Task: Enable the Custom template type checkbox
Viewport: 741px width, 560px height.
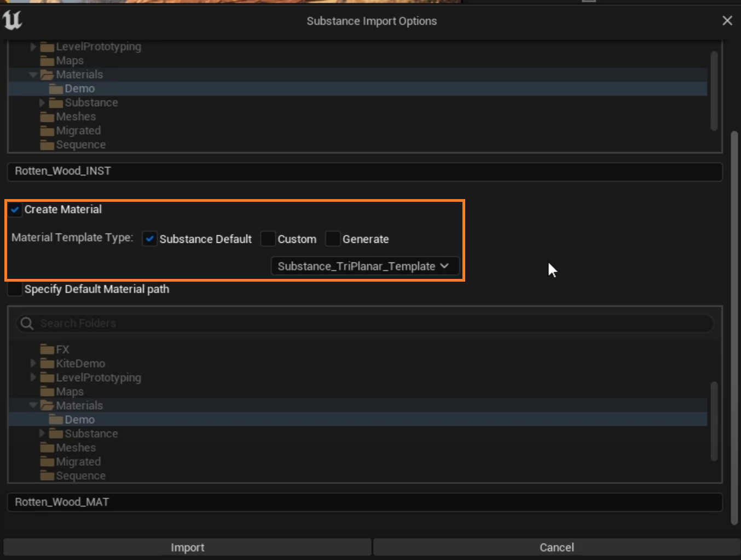Action: (x=268, y=239)
